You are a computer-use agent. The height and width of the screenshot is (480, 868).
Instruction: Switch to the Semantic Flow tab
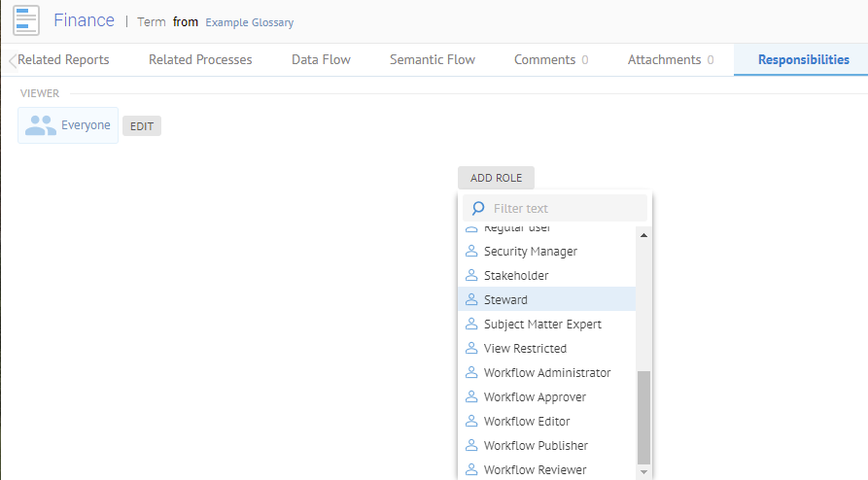pos(433,60)
